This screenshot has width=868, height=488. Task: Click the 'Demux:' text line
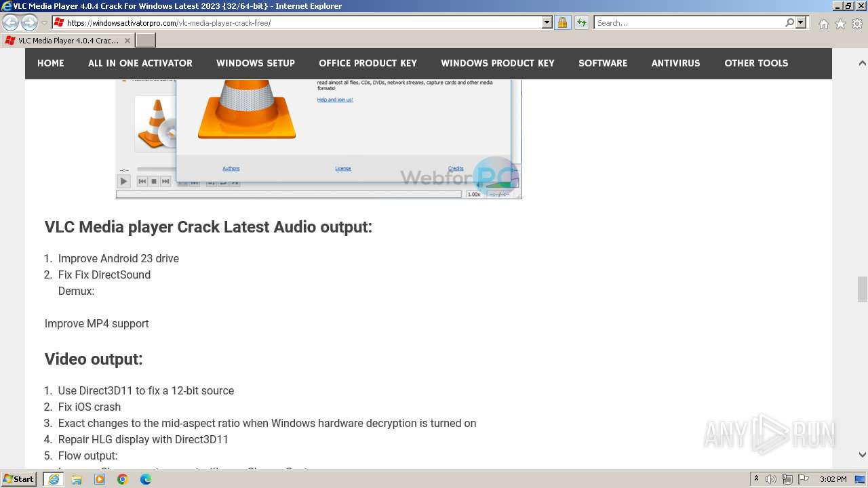76,291
